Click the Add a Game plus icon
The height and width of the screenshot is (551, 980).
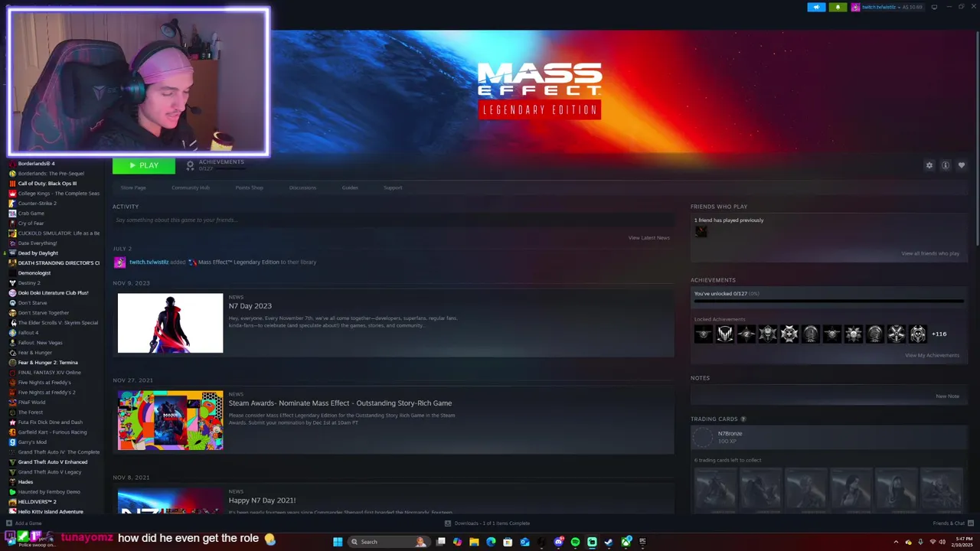[x=9, y=523]
